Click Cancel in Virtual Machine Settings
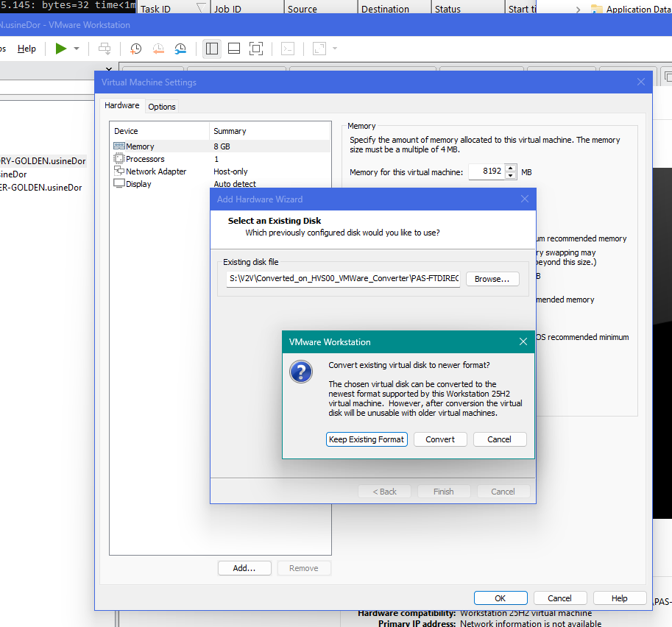Viewport: 672px width, 627px height. [x=559, y=598]
